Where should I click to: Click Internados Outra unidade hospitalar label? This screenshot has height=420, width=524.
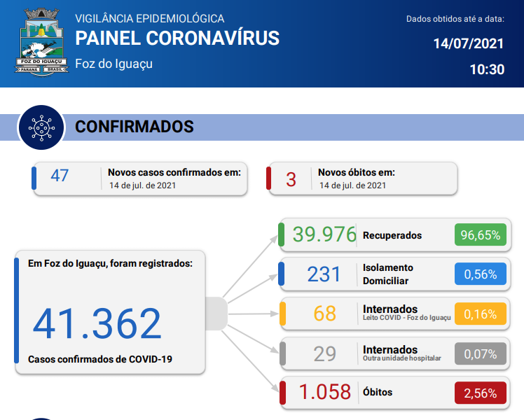(402, 353)
